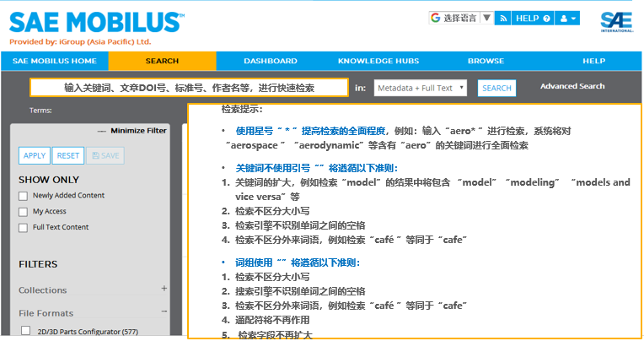This screenshot has width=644, height=341.
Task: Open the Metadata + Full Text dropdown
Action: coord(421,88)
